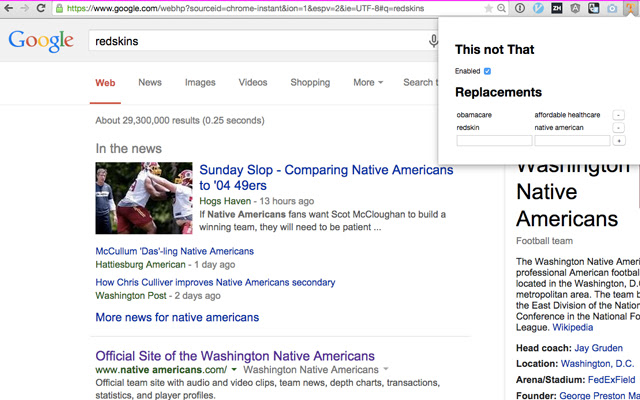Screen dimensions: 640x400
Task: Open the blue circular V extension icon
Action: click(538, 8)
